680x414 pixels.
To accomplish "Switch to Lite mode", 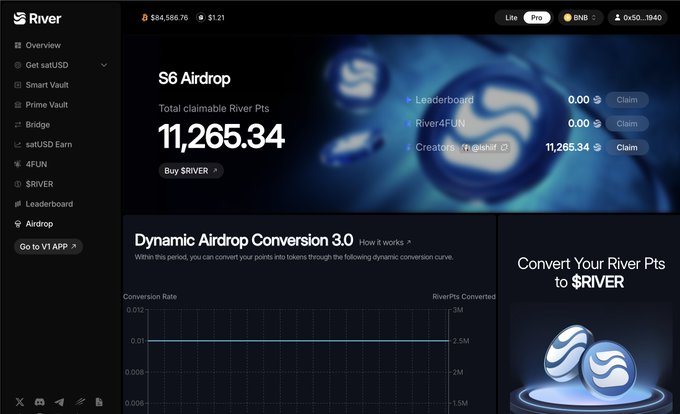I will [511, 18].
